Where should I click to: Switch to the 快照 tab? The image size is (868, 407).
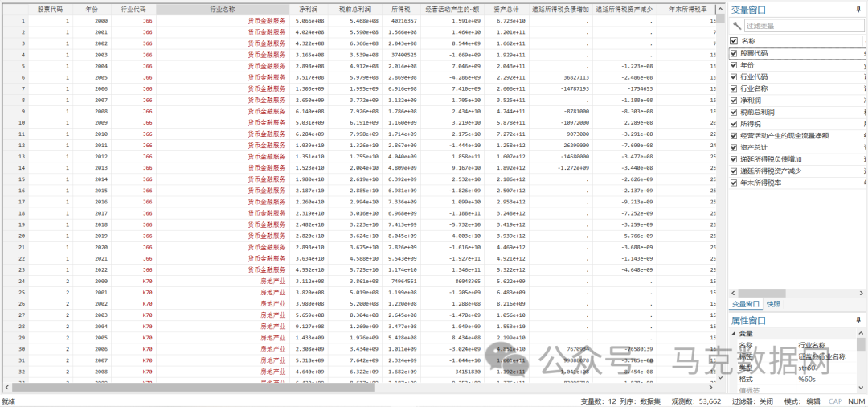(x=773, y=304)
